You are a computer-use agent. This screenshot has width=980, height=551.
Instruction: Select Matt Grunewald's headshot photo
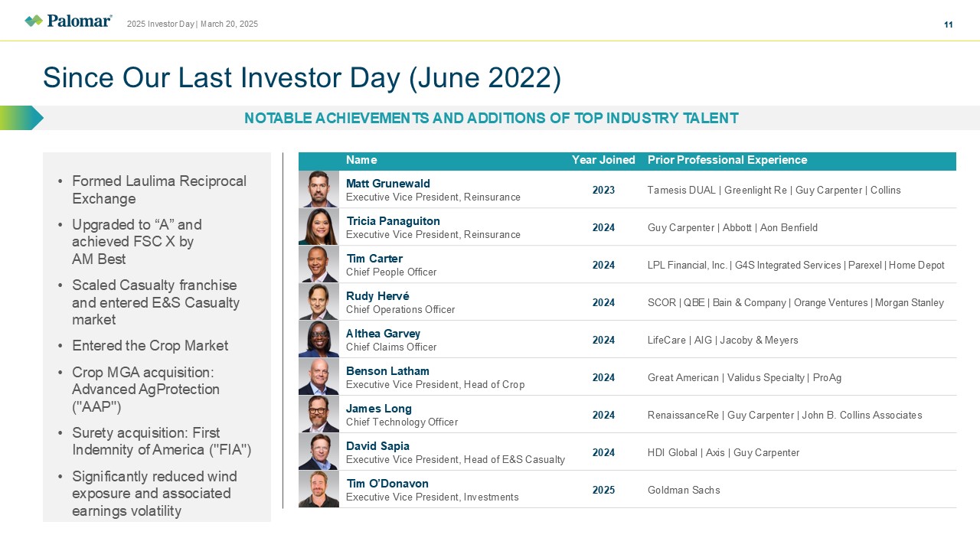(x=318, y=189)
